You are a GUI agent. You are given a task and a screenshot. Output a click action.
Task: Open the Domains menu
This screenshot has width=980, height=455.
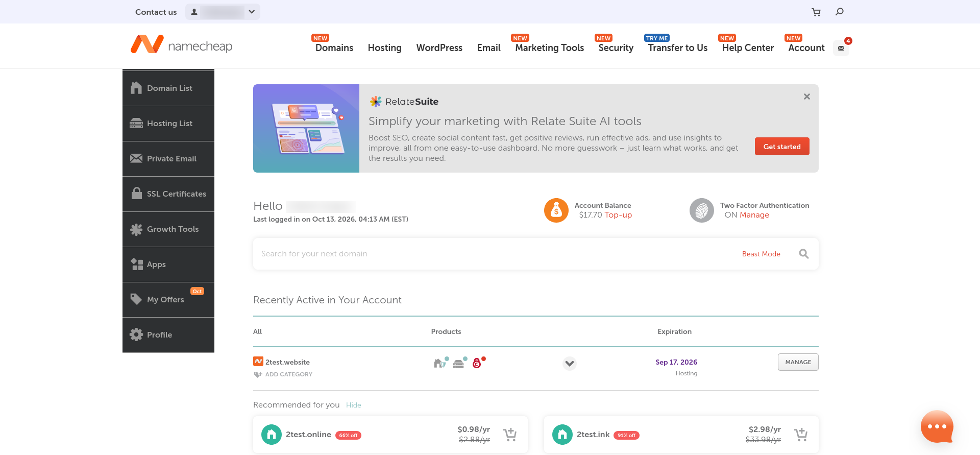(x=334, y=47)
